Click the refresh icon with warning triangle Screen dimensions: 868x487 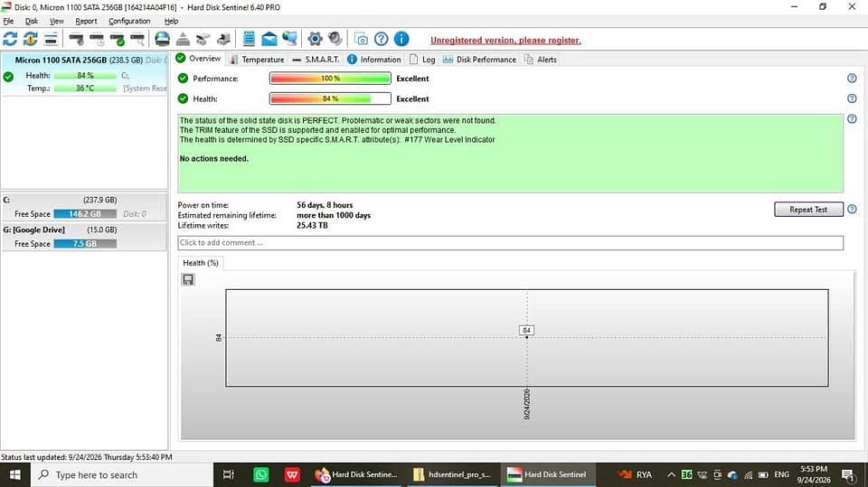31,39
